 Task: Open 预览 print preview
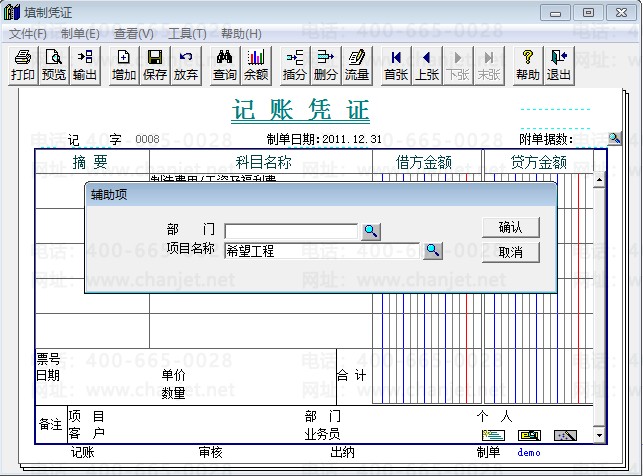[x=54, y=65]
